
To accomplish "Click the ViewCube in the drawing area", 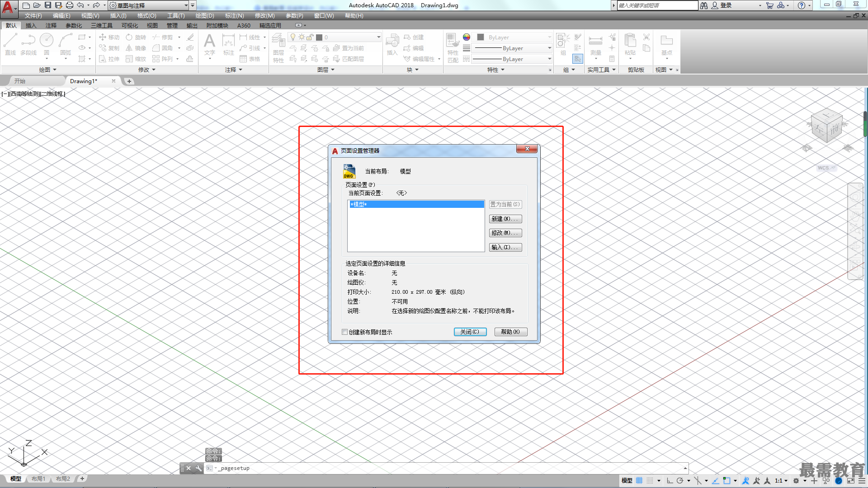I will [827, 127].
